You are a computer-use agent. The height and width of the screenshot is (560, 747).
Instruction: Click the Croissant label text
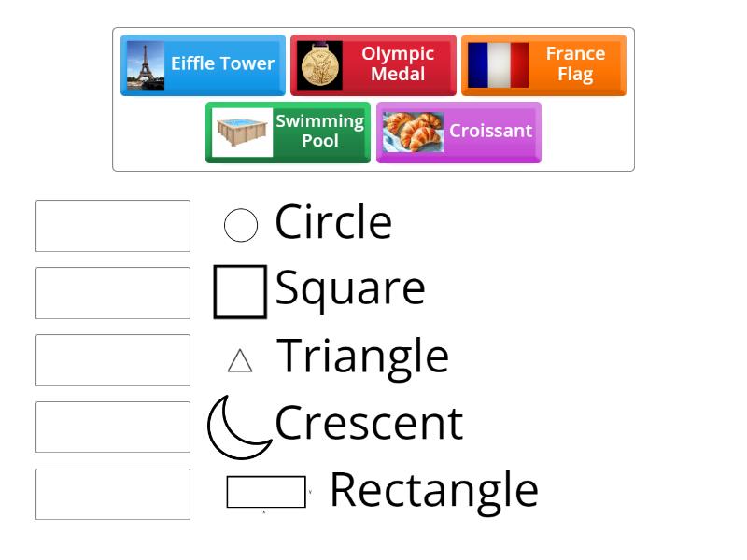pyautogui.click(x=490, y=132)
